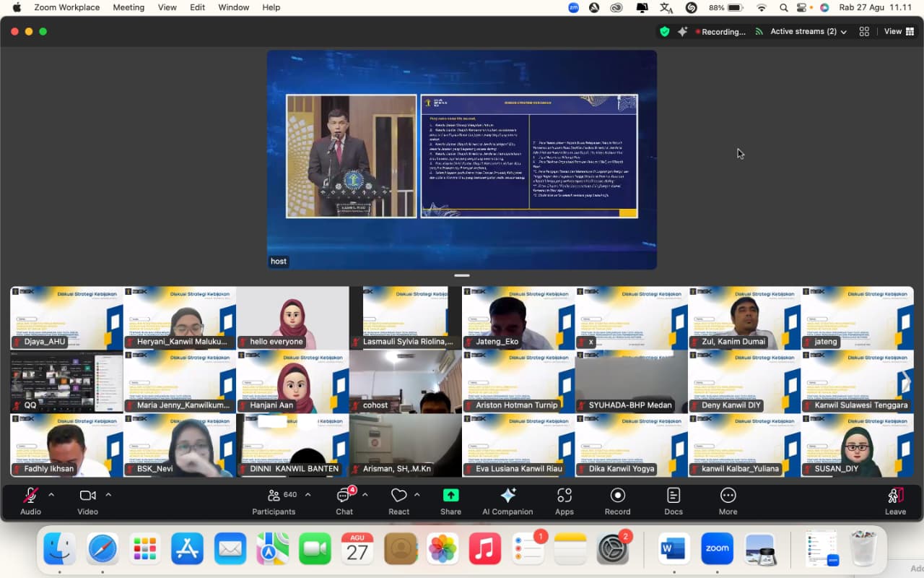Click the divider handle below shared screen
Viewport: 924px width, 578px height.
pos(462,275)
